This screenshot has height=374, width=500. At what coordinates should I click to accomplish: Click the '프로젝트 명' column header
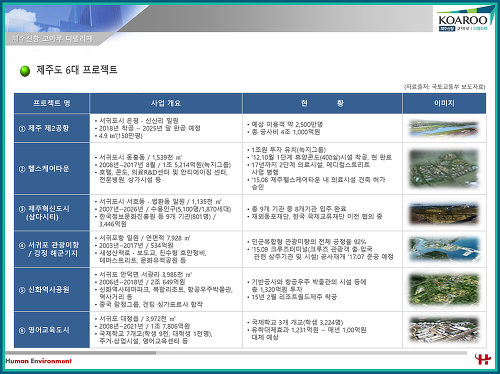(x=52, y=103)
